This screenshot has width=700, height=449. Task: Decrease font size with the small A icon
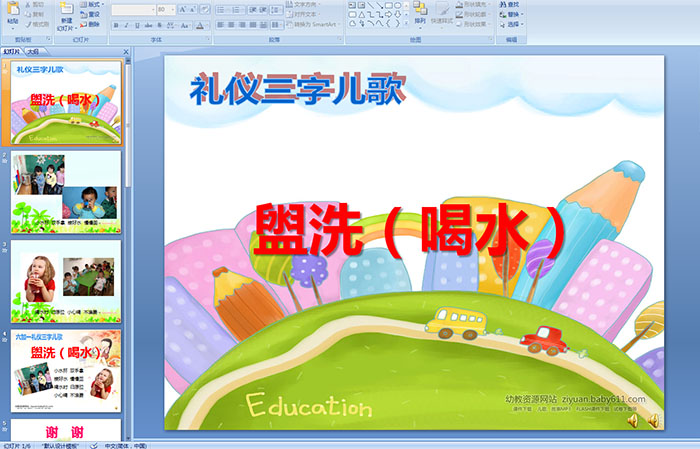(x=193, y=9)
